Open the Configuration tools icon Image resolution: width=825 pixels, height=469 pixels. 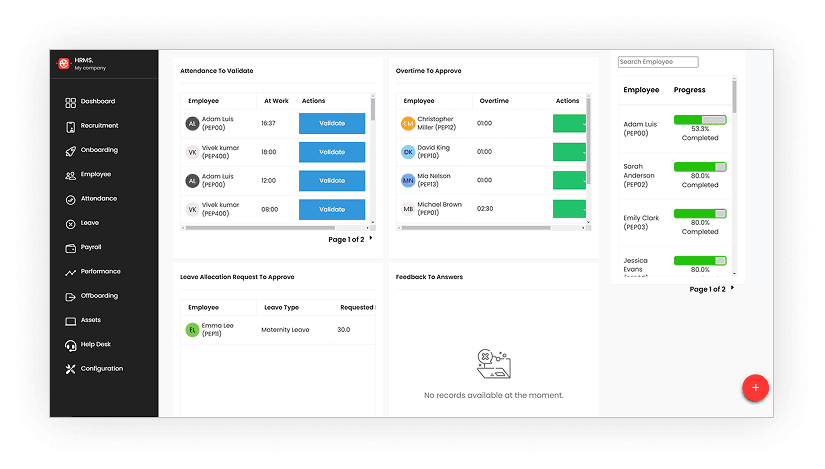(x=71, y=369)
